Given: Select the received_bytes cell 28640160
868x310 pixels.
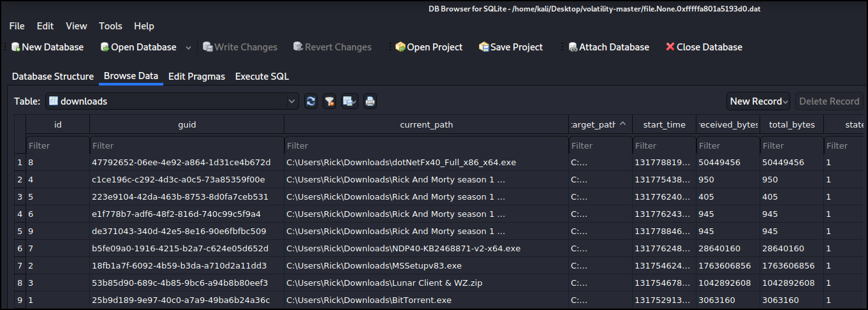Looking at the screenshot, I should coord(728,249).
